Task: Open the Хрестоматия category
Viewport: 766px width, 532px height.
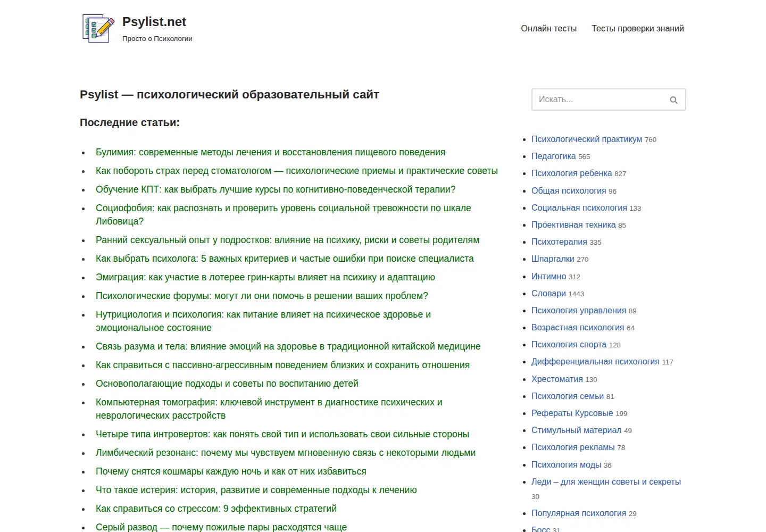Action: pos(557,379)
